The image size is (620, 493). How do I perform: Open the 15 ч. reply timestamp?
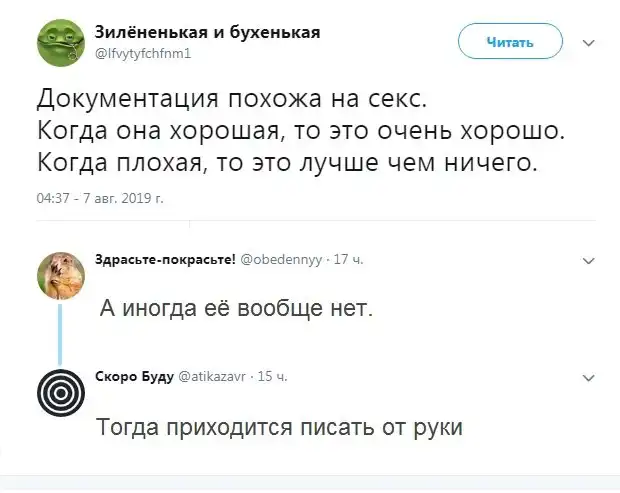pos(274,377)
